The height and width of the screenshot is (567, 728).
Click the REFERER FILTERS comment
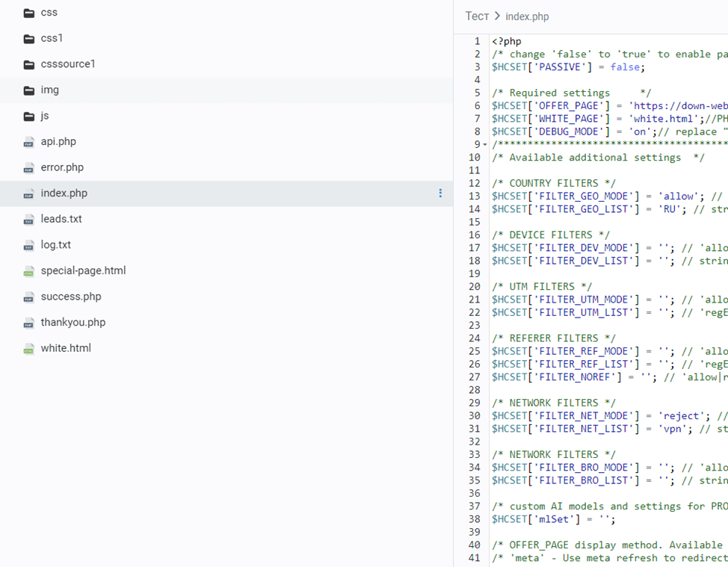[x=553, y=338]
